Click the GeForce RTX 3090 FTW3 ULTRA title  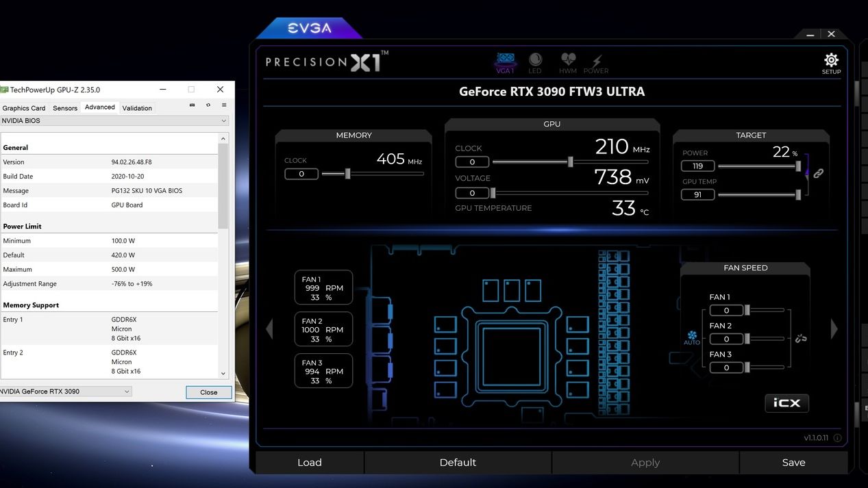click(x=551, y=92)
